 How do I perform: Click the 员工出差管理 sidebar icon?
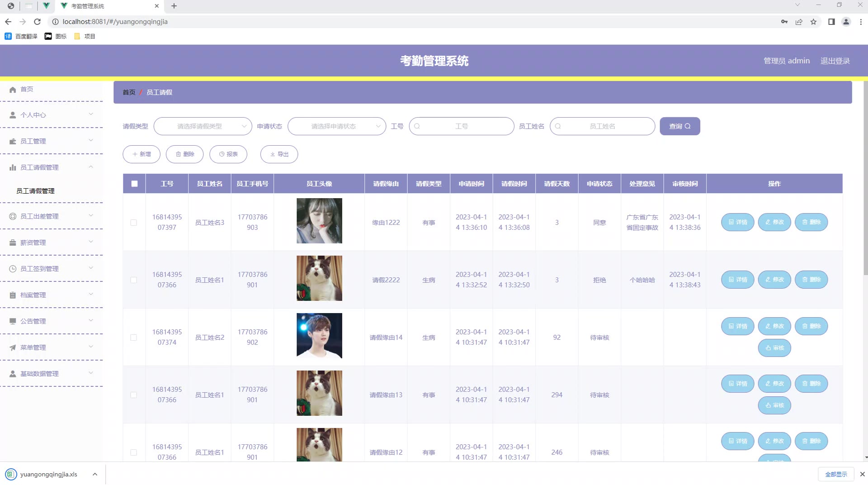(x=13, y=216)
